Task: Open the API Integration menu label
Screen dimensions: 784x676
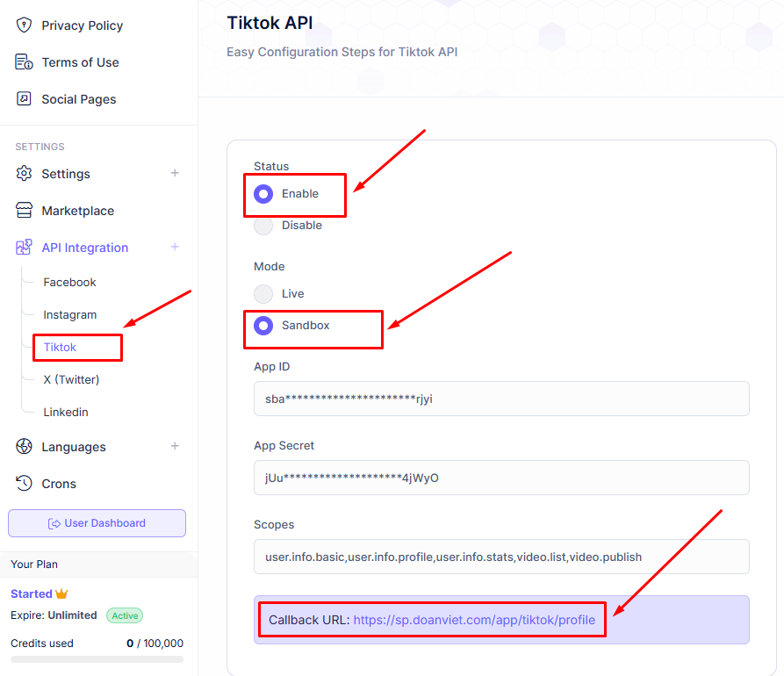Action: point(84,248)
